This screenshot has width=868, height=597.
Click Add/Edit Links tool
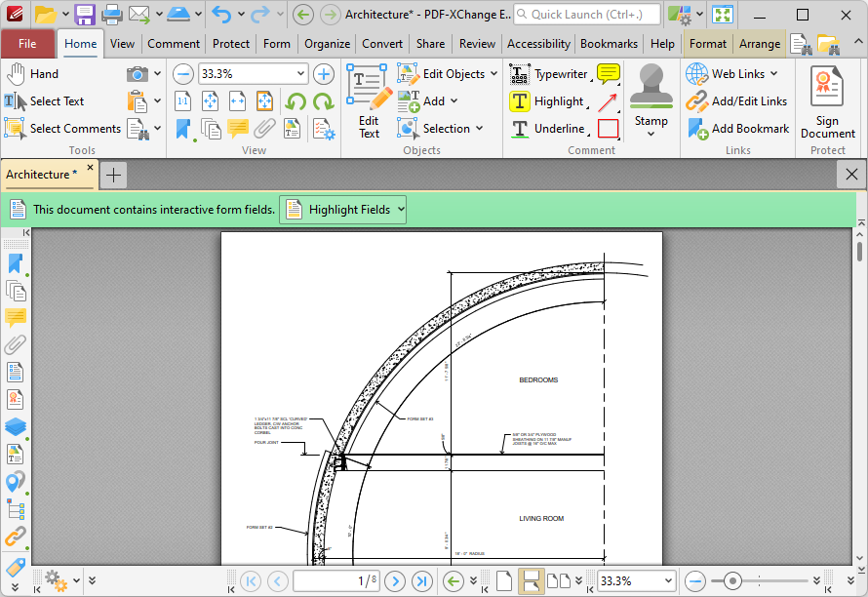tap(736, 101)
